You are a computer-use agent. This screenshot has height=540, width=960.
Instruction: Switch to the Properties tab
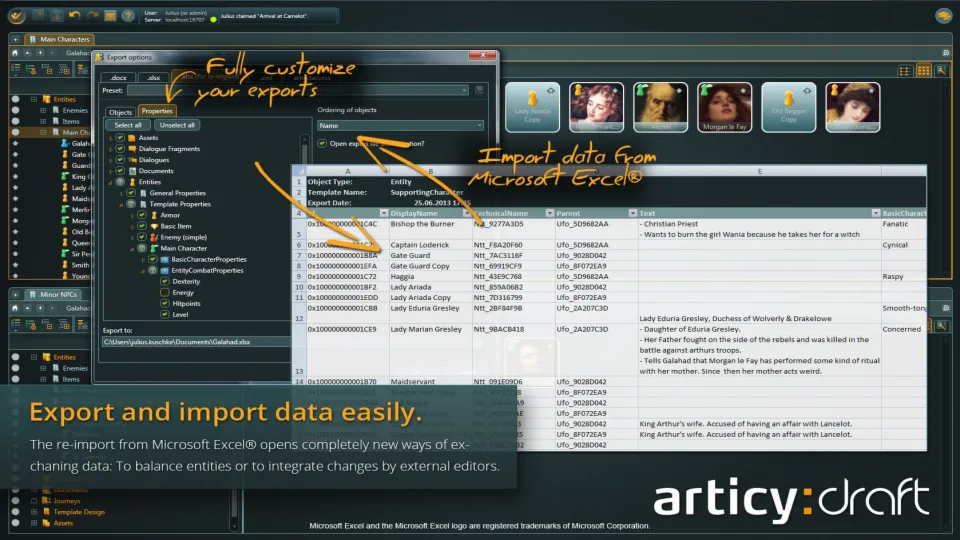[157, 111]
